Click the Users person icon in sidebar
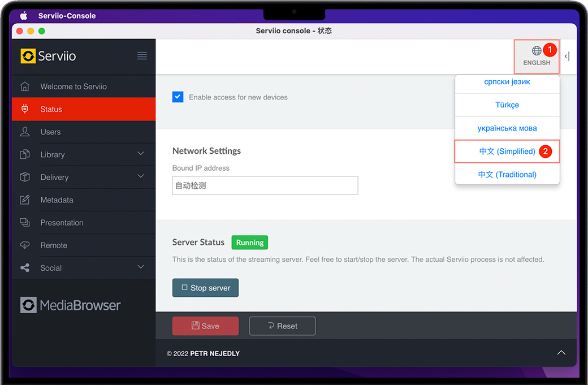The width and height of the screenshot is (588, 385). (25, 132)
